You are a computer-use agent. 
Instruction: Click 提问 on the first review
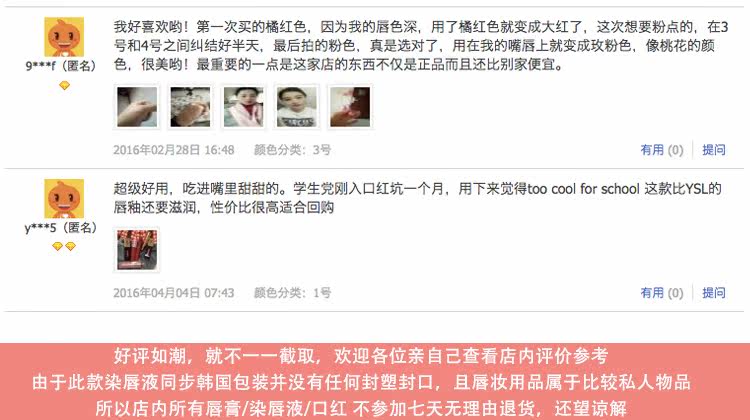tap(714, 150)
